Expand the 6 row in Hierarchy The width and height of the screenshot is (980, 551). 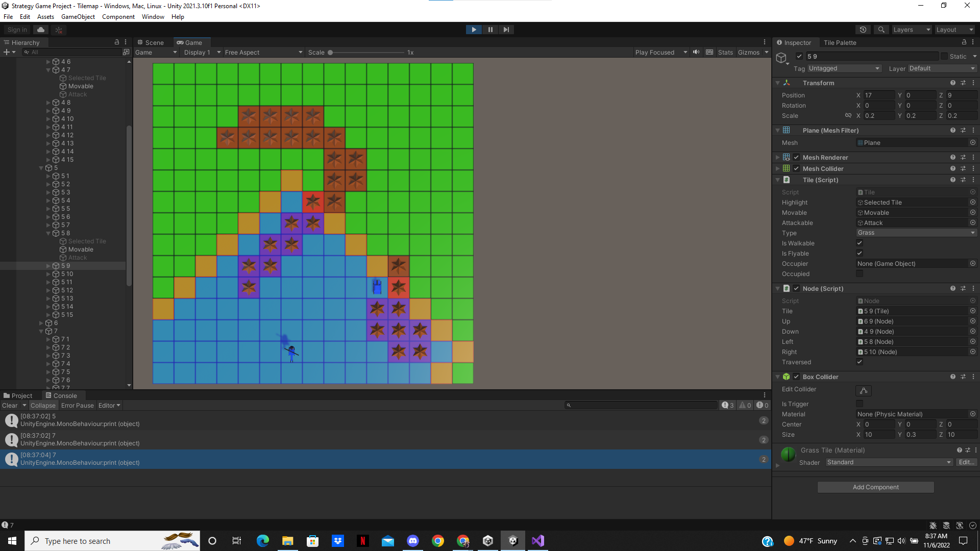pyautogui.click(x=41, y=323)
